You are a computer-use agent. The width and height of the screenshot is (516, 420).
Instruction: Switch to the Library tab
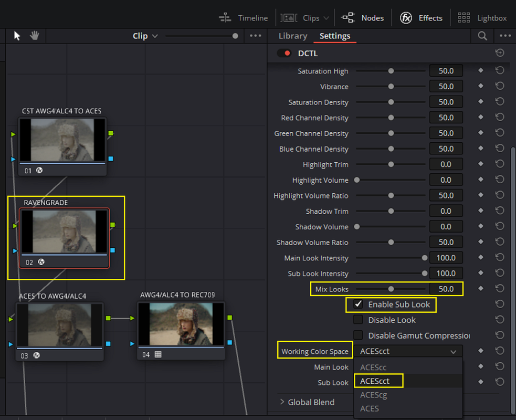293,36
